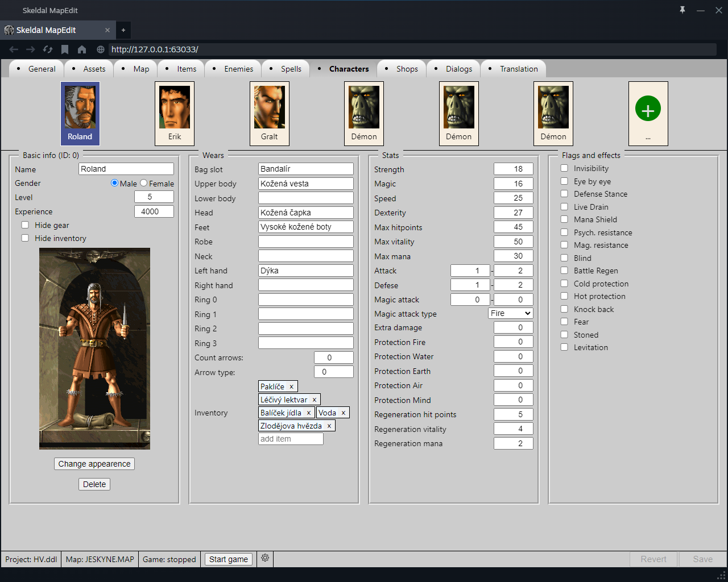Viewport: 728px width, 582px height.
Task: Remove Paklíče from inventory
Action: click(x=291, y=386)
